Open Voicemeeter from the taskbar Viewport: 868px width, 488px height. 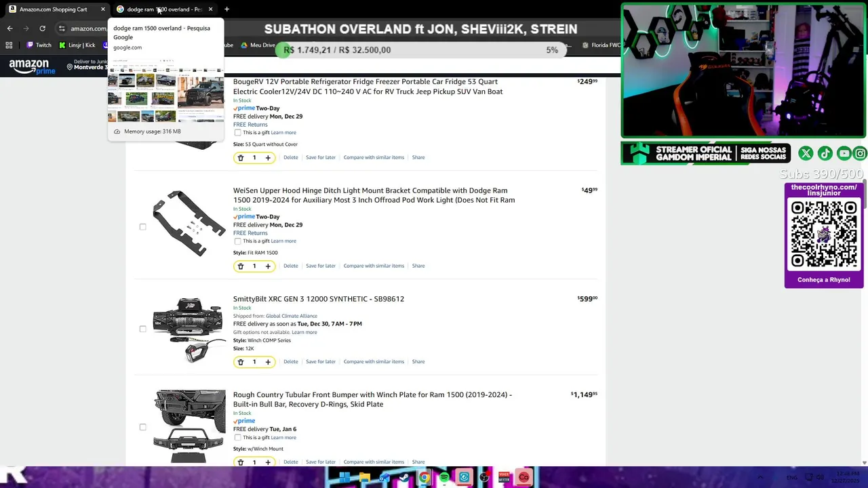pos(504,478)
